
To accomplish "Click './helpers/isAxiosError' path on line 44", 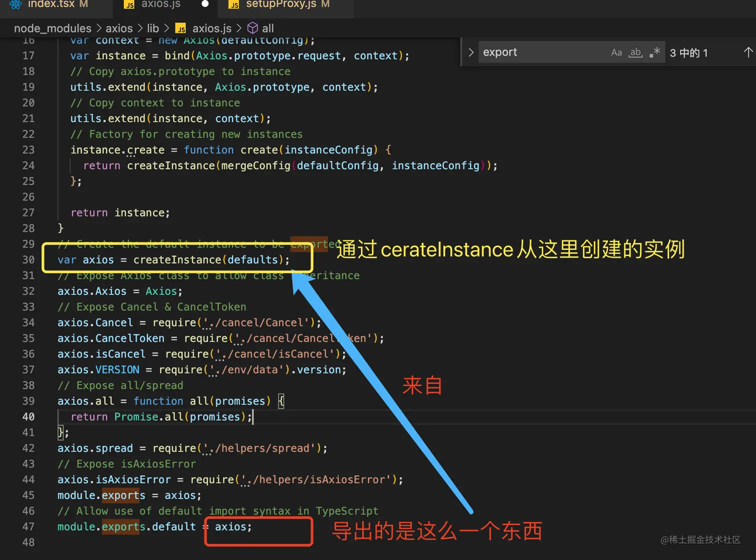I will pos(316,479).
